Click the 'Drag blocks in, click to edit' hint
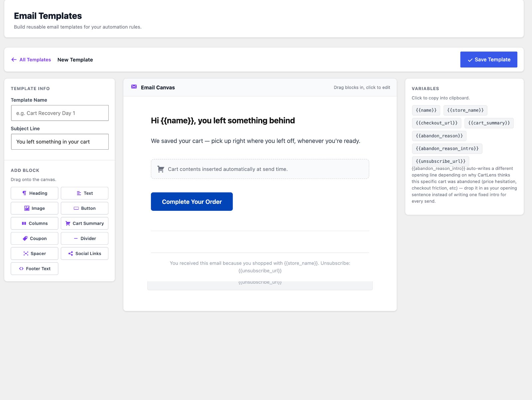Image resolution: width=532 pixels, height=400 pixels. tap(362, 87)
